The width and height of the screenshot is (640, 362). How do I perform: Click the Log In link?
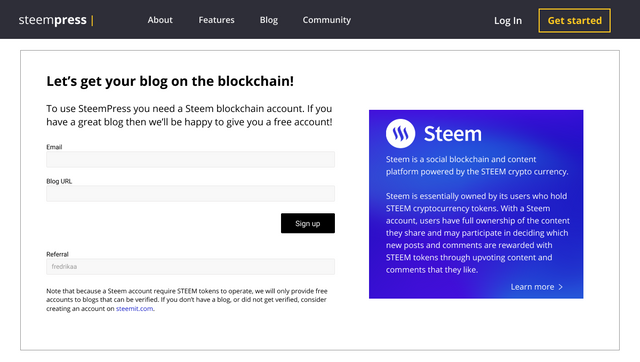tap(508, 20)
